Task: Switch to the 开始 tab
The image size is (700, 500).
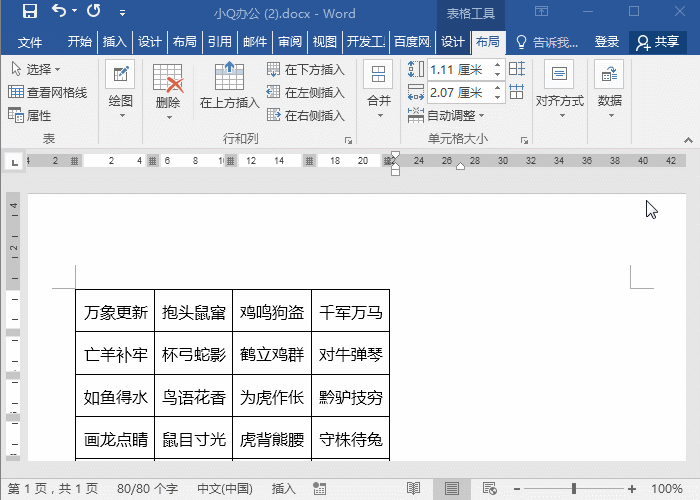Action: pos(79,42)
